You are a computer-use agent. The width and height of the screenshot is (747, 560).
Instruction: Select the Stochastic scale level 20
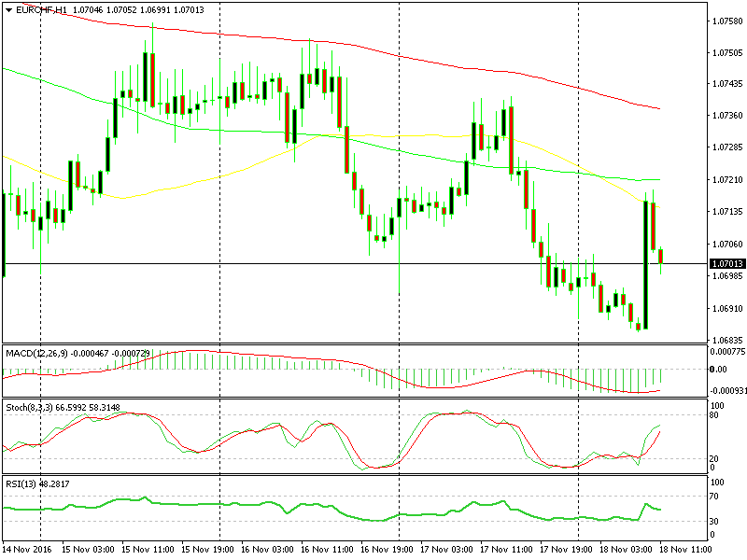click(x=714, y=459)
